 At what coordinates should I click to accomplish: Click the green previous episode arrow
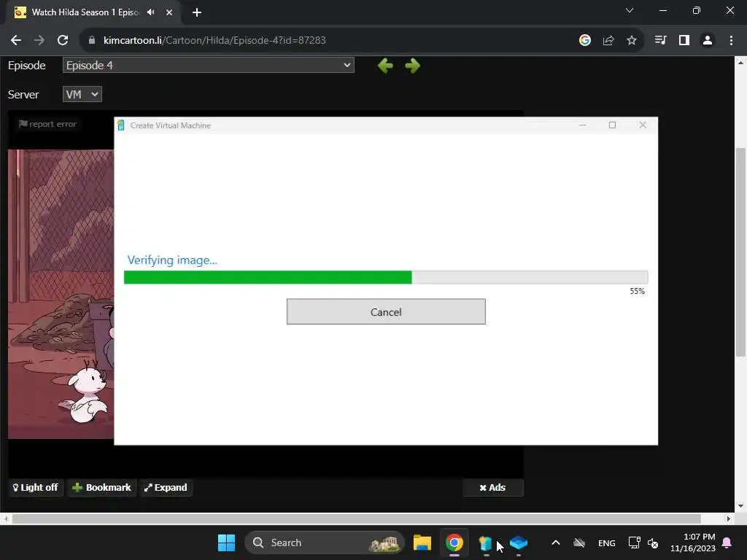(x=385, y=66)
